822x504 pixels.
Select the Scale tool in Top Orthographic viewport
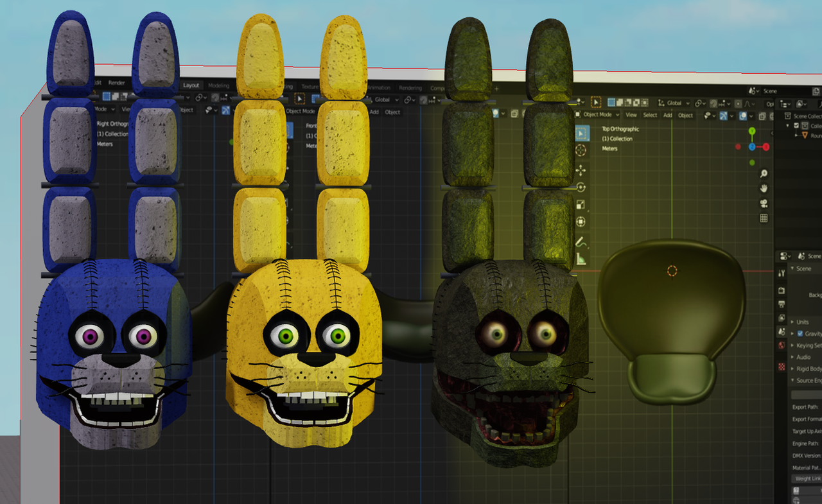[581, 205]
